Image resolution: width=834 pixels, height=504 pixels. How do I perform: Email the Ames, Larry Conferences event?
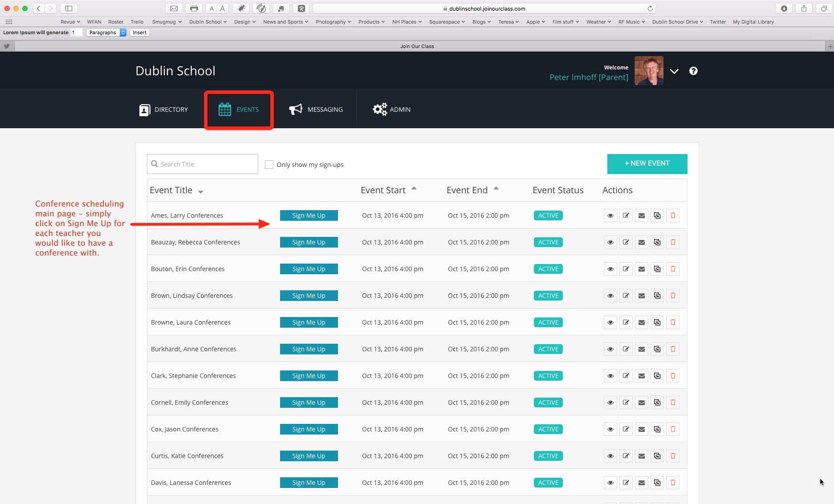pos(642,215)
